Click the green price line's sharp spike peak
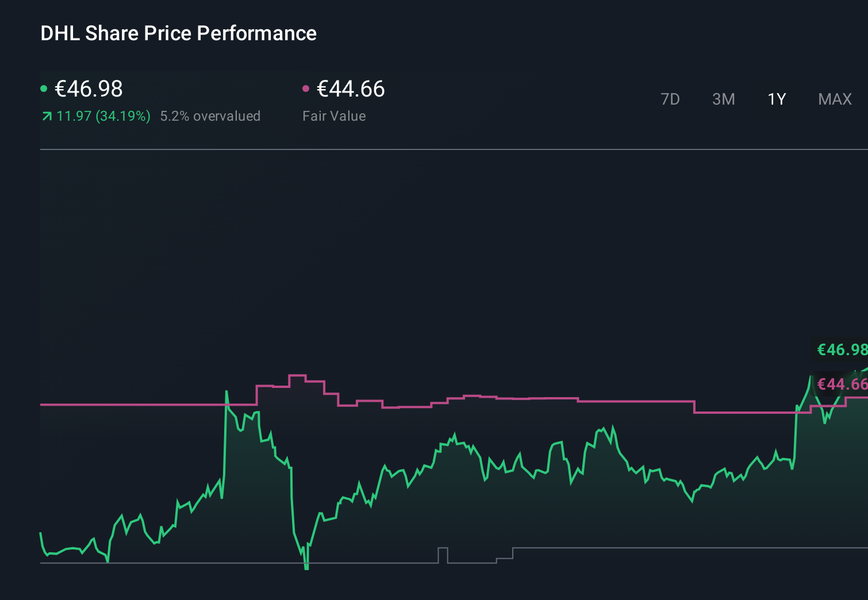Screen dimensions: 868x600 pos(226,392)
